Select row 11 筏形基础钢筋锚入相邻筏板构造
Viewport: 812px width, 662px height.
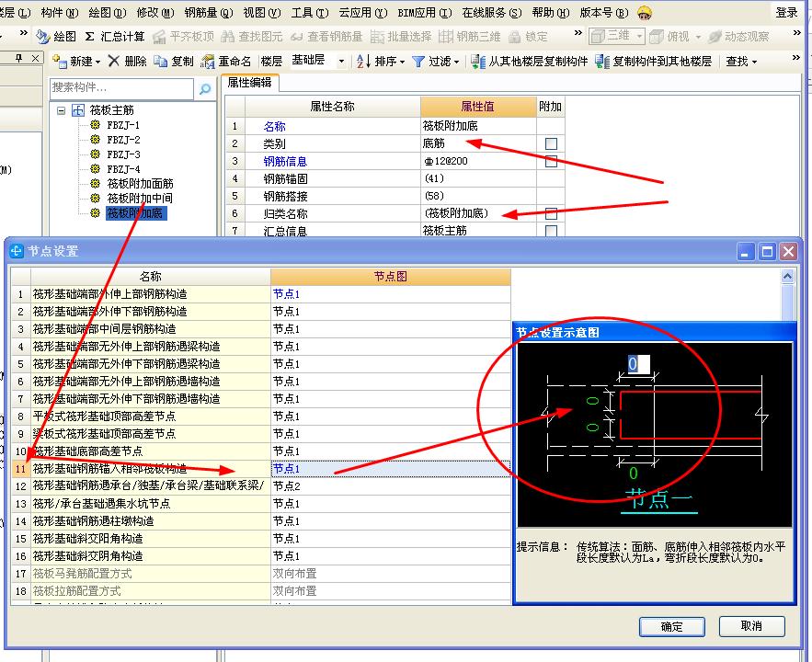tap(150, 469)
